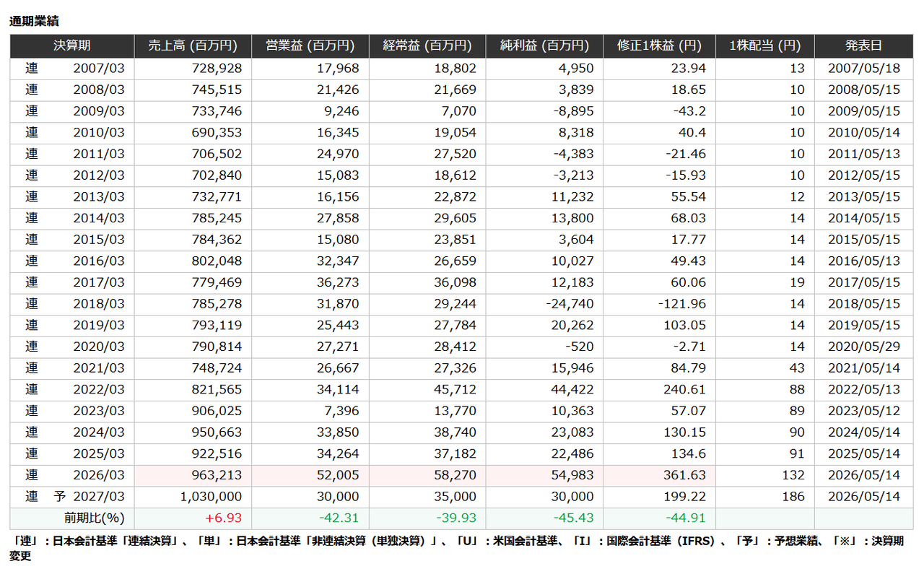
Task: Select the 営業益 (百万円) header cell
Action: [x=310, y=45]
